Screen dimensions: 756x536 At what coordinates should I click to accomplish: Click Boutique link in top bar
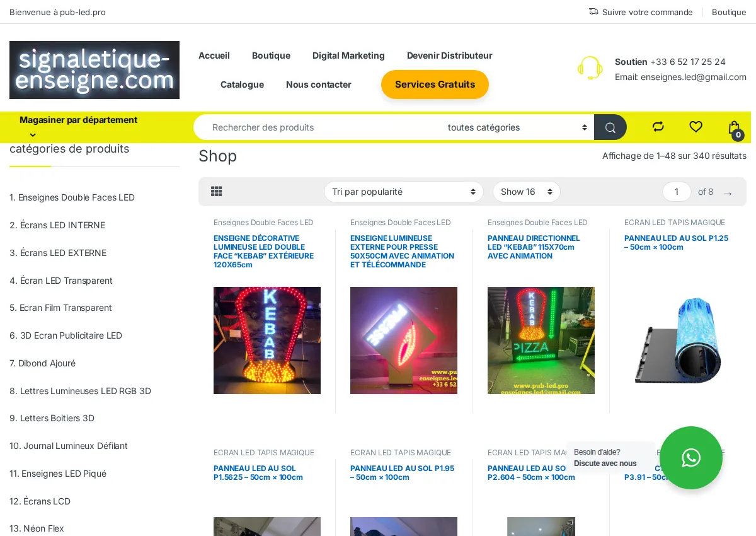[729, 12]
